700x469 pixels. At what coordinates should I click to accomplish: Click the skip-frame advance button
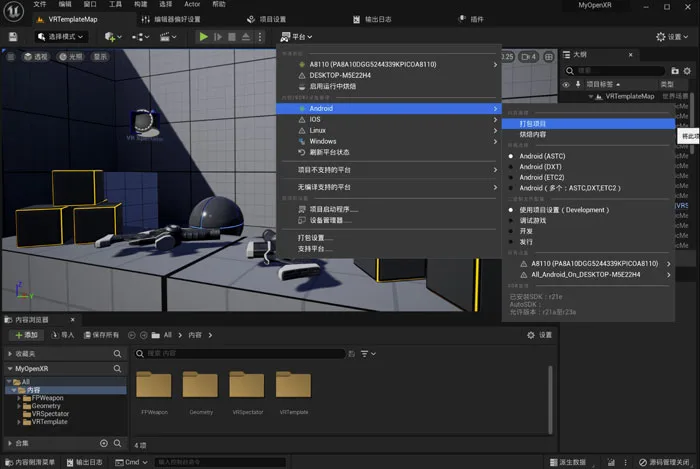pyautogui.click(x=218, y=37)
